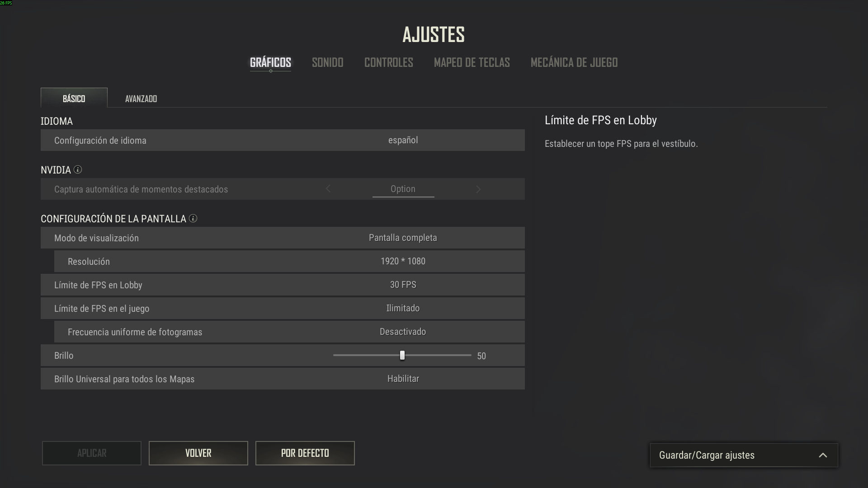Open the Pantalla completa display mode dropdown

click(403, 238)
